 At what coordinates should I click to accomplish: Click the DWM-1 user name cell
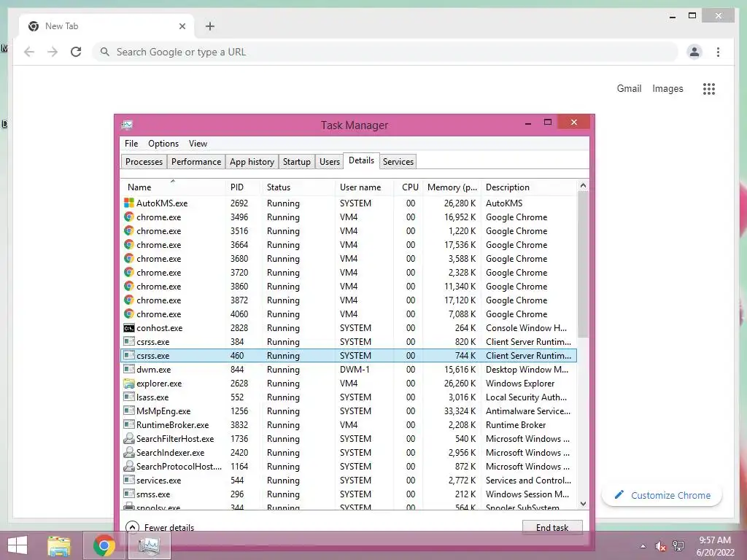[355, 370]
